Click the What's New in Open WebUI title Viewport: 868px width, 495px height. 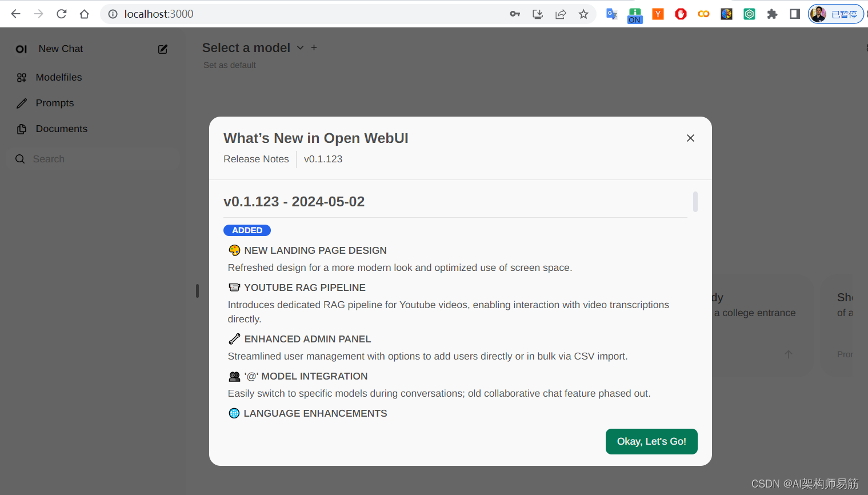tap(316, 138)
